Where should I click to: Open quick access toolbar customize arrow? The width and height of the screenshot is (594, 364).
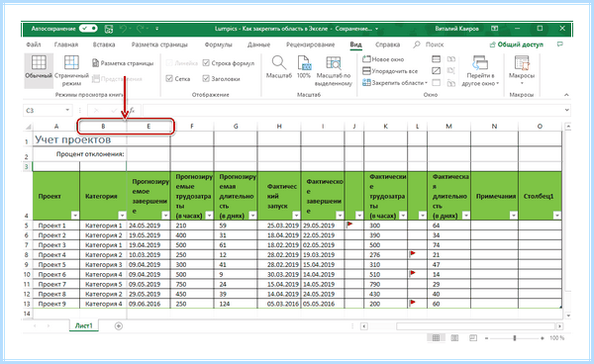[156, 29]
